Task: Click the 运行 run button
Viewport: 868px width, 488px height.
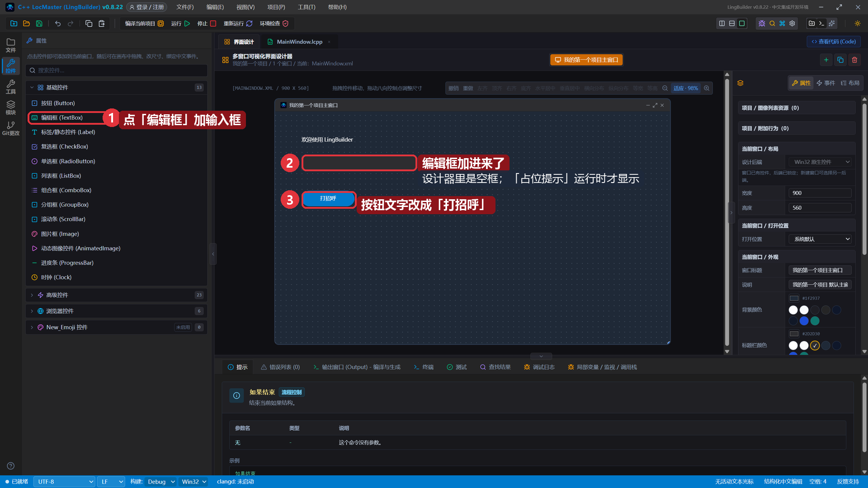Action: (x=180, y=23)
